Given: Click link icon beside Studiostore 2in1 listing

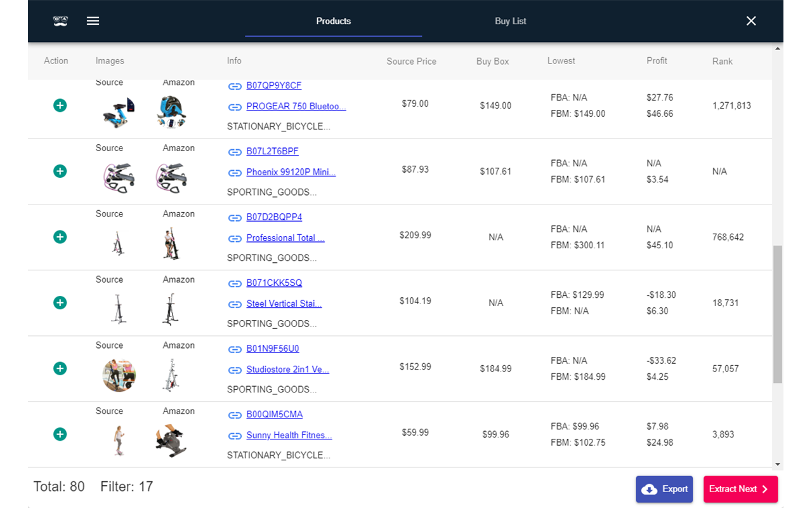Looking at the screenshot, I should (235, 370).
